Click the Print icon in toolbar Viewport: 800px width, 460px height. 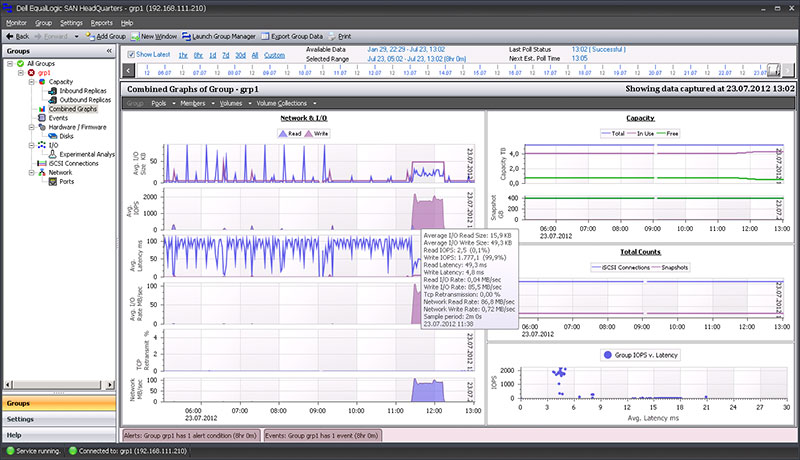(x=332, y=36)
